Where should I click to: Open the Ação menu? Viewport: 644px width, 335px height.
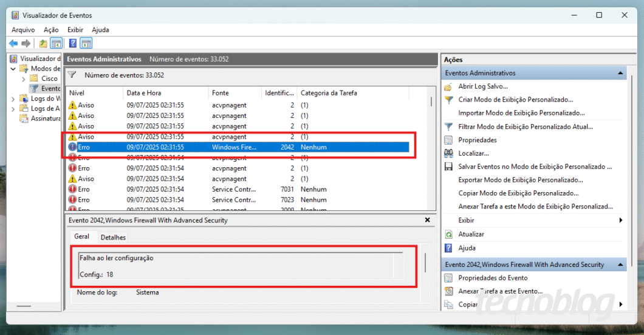point(52,30)
